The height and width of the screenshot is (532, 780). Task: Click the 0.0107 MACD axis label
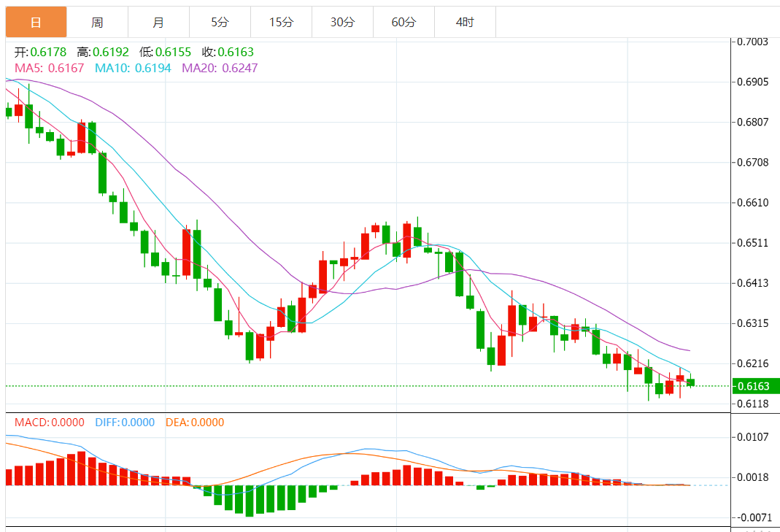pos(752,437)
